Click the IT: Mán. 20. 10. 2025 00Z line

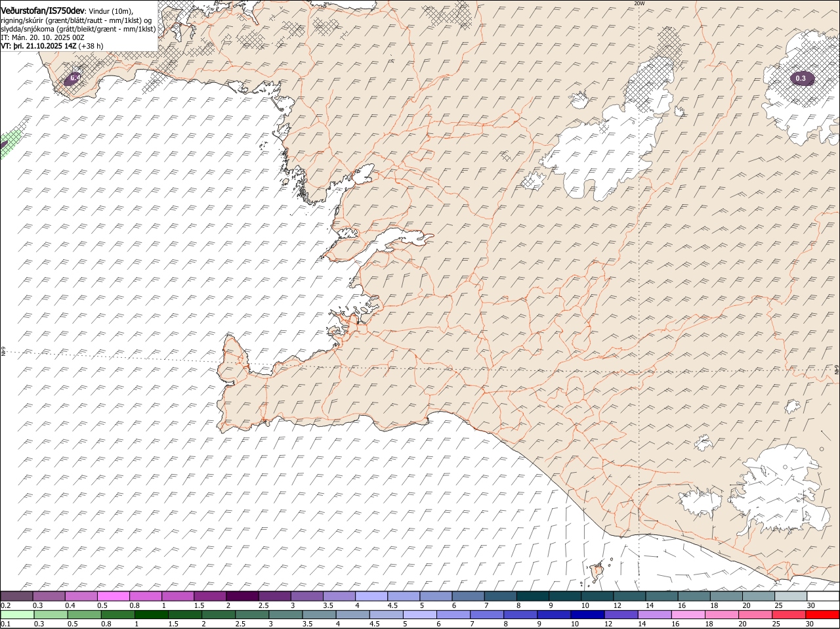[43, 37]
